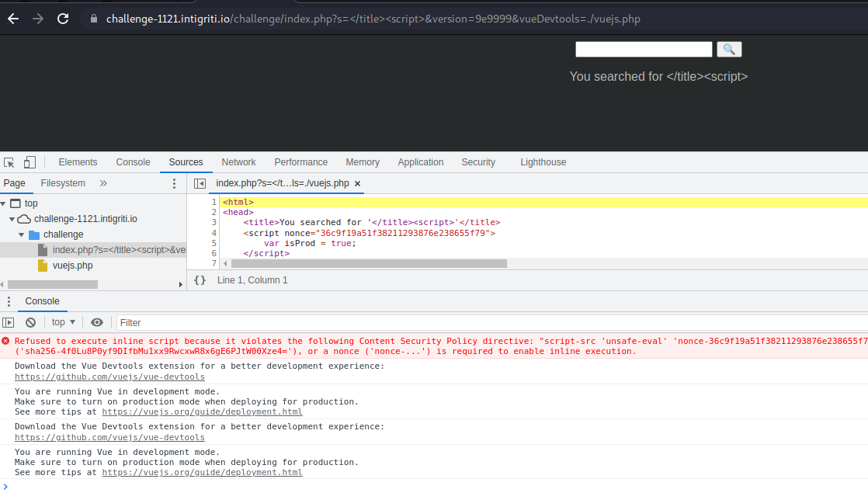868x493 pixels.
Task: Collapse the top frame tree node
Action: click(3, 203)
